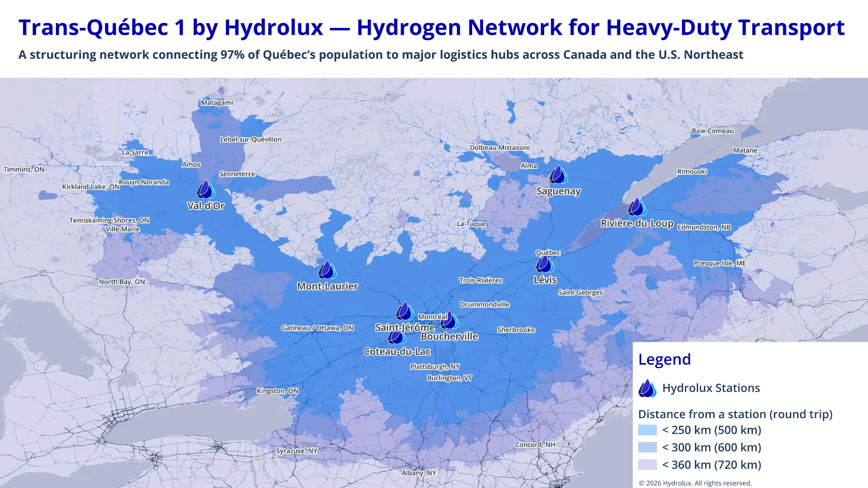
Task: Click the Lévis station name label
Action: [545, 280]
